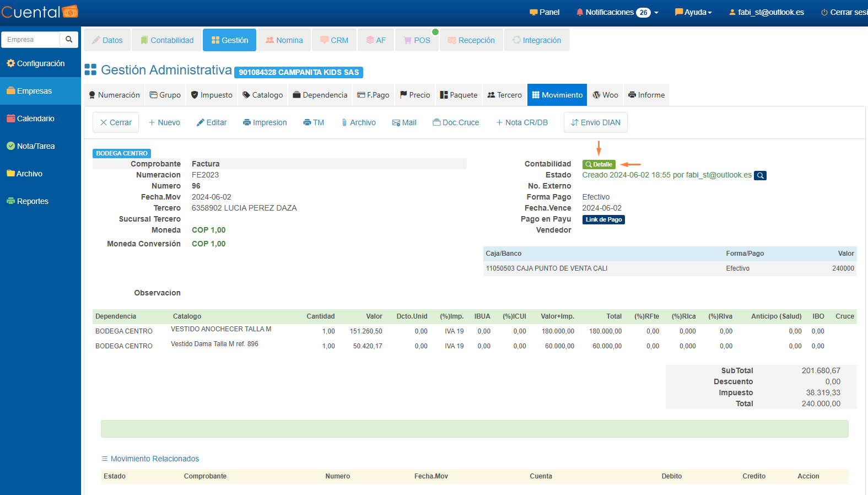Open the Impresion print option
868x495 pixels.
(265, 122)
